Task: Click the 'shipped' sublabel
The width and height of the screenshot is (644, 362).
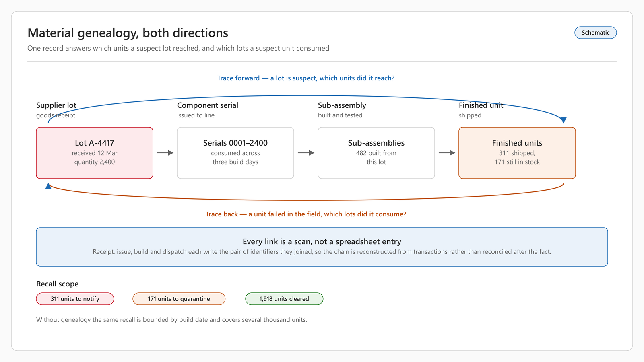Action: 470,115
